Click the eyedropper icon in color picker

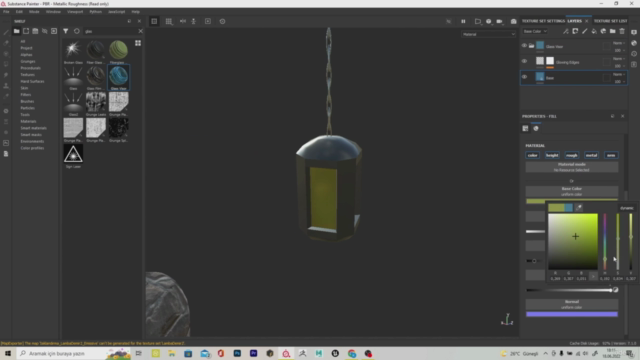coord(579,208)
